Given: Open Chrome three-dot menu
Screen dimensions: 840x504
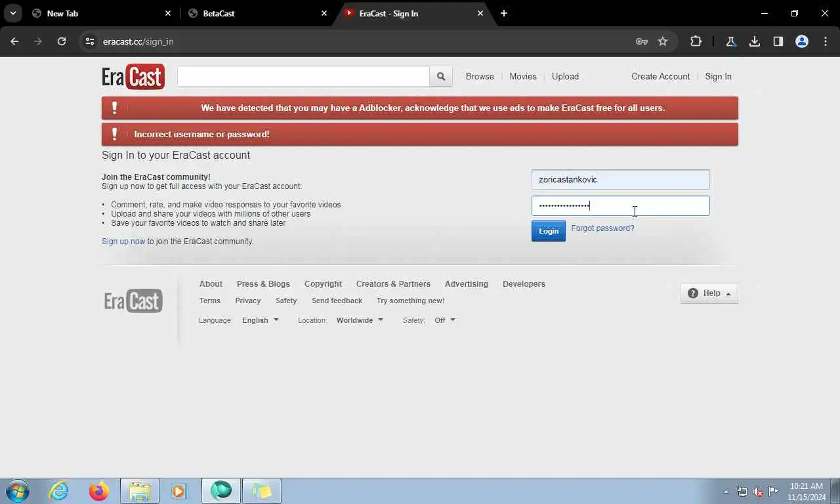Looking at the screenshot, I should click(826, 41).
